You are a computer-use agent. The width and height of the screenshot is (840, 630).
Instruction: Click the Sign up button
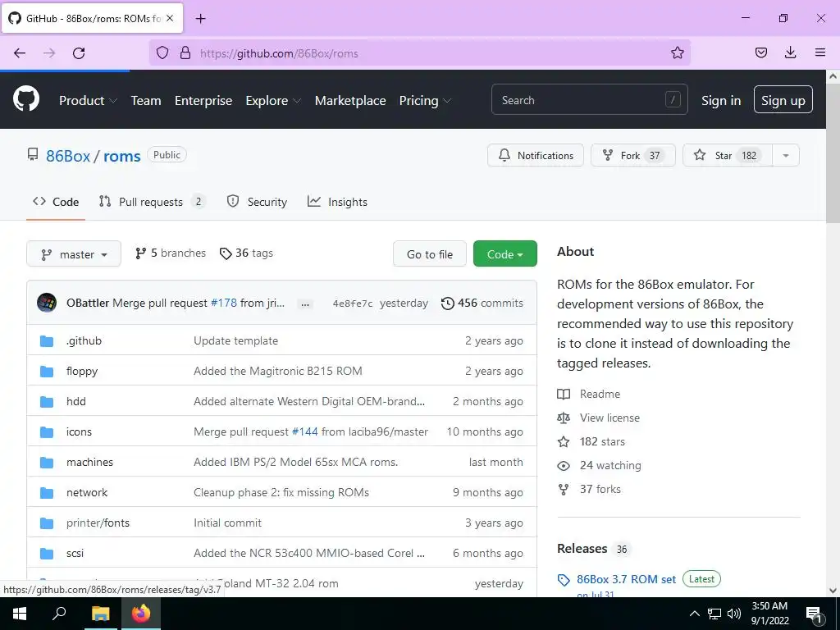(783, 99)
